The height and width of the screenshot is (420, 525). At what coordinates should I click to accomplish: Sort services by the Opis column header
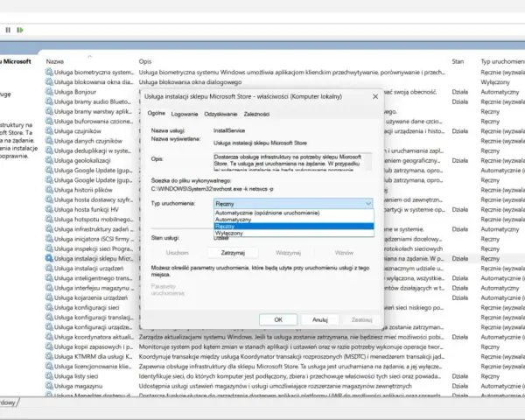click(145, 61)
